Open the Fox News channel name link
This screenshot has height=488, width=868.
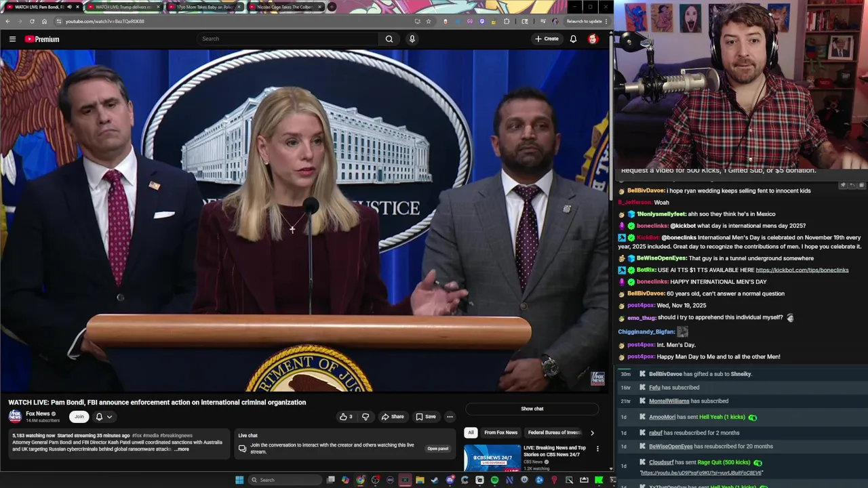[x=38, y=413]
